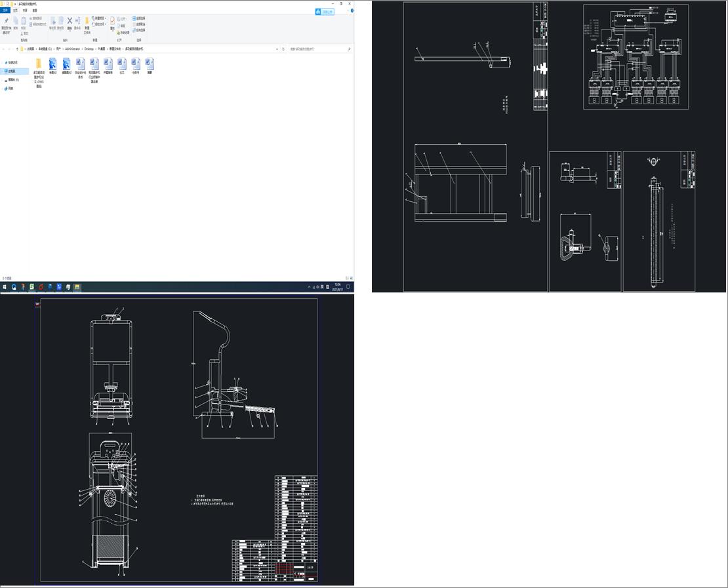This screenshot has width=728, height=588.
Task: Select the removable drive in navigation pane
Action: pos(12,80)
